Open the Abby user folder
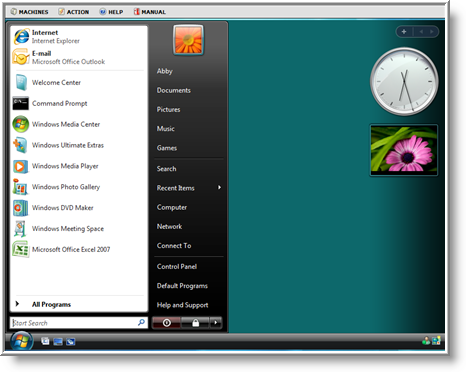Image resolution: width=466 pixels, height=372 pixels. [165, 71]
